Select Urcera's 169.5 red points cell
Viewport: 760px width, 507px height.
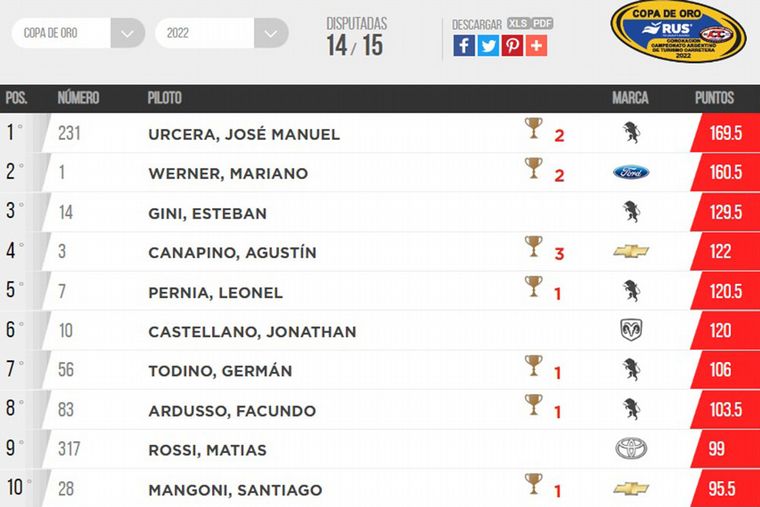click(725, 134)
